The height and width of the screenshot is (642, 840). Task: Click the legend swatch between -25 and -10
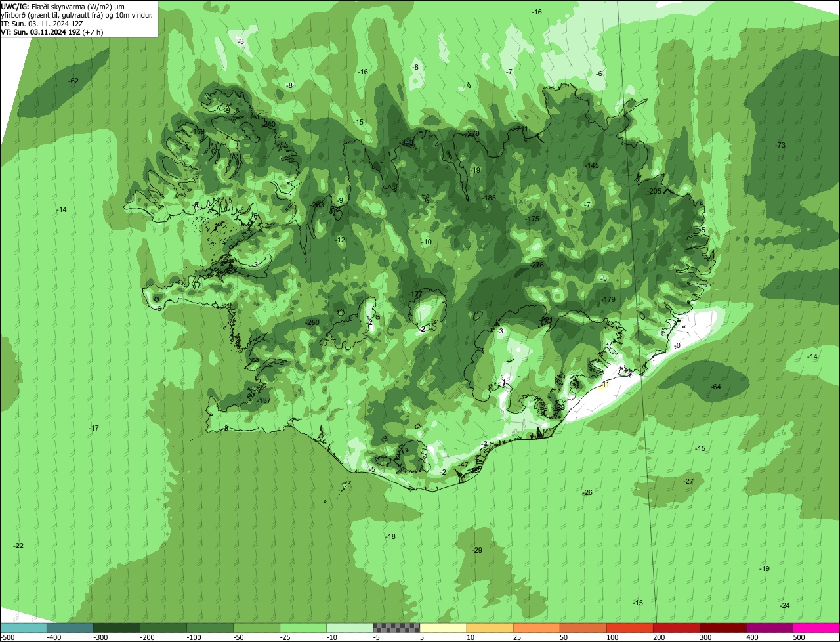pyautogui.click(x=303, y=628)
